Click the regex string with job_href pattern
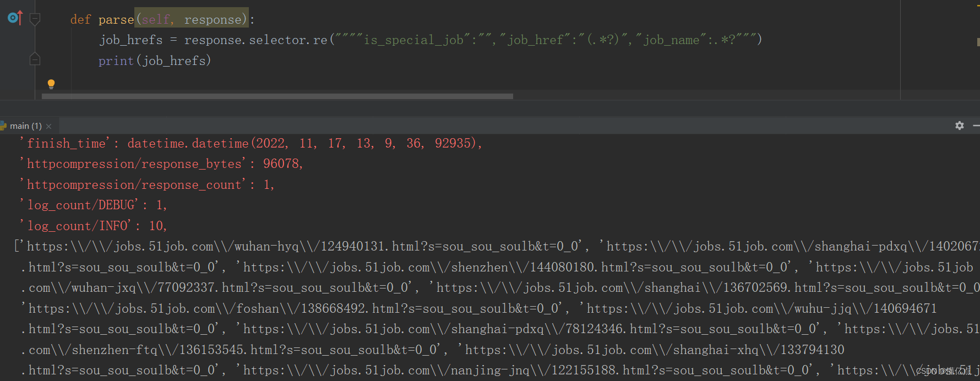Screen dimensions: 980x381 coord(546,40)
